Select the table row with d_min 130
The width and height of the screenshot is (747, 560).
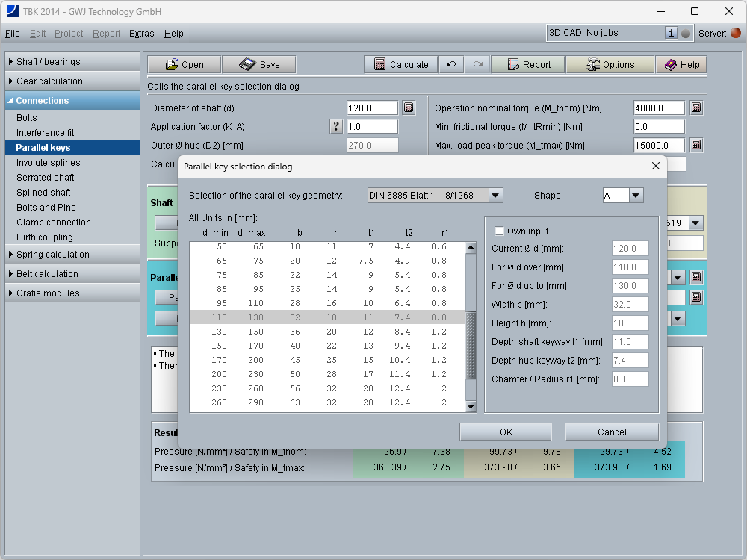pyautogui.click(x=327, y=332)
